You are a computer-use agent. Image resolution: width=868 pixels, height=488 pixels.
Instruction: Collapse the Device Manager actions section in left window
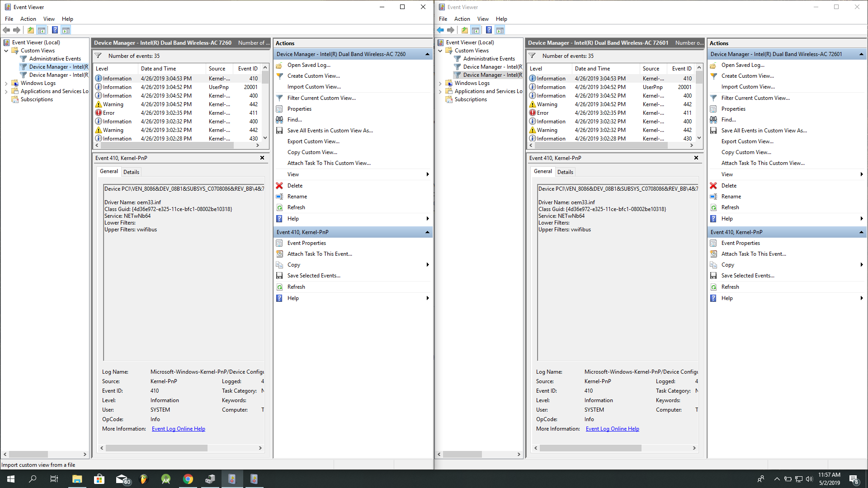427,54
